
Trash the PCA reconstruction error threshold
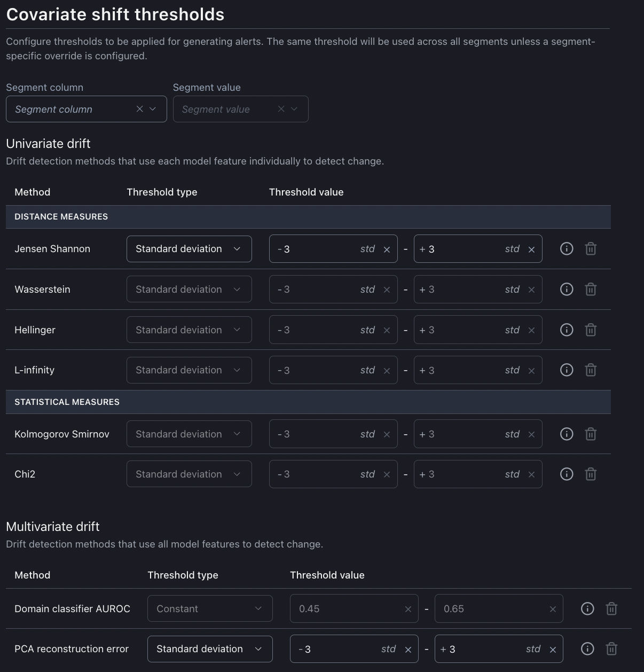[611, 649]
